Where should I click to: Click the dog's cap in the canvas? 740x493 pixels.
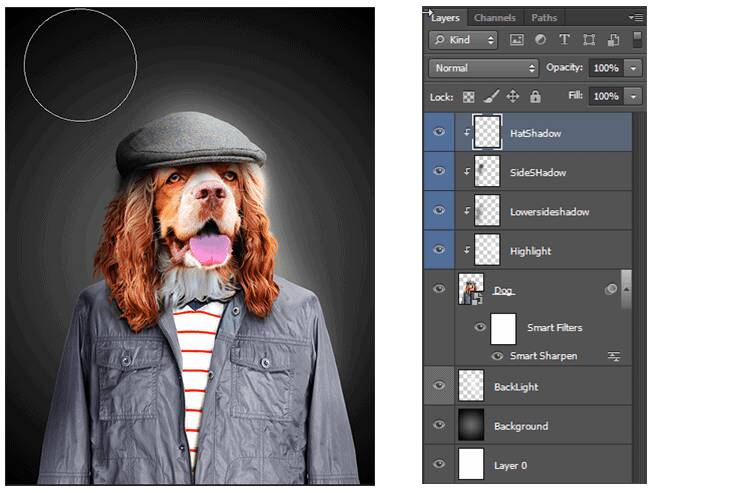tap(190, 142)
